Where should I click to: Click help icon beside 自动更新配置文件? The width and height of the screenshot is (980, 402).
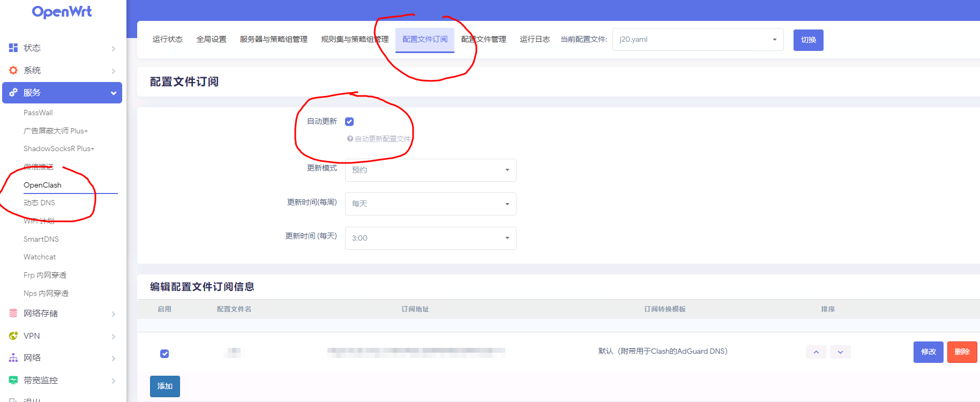click(350, 139)
